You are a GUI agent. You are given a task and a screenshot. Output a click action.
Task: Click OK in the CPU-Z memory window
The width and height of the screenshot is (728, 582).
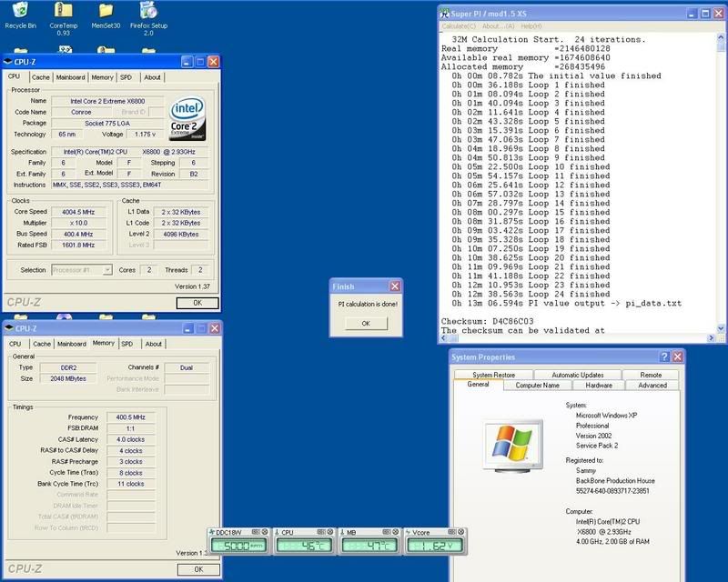198,569
